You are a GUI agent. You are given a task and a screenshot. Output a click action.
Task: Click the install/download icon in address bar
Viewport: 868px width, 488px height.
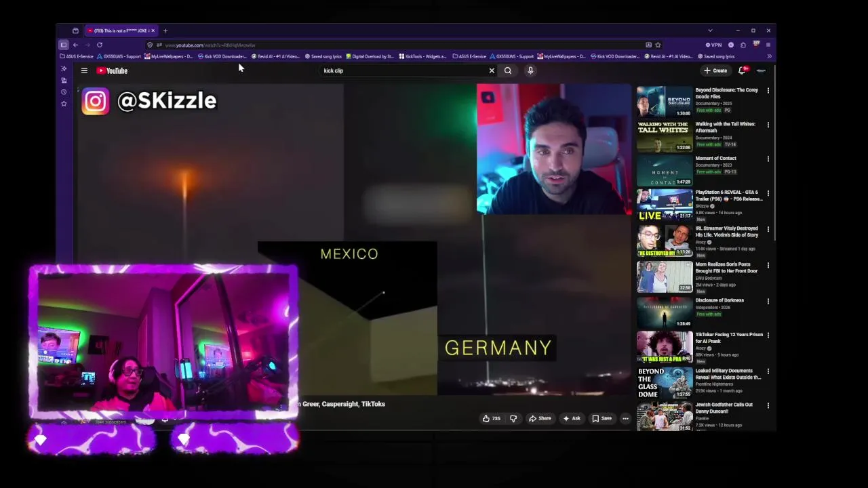point(648,45)
